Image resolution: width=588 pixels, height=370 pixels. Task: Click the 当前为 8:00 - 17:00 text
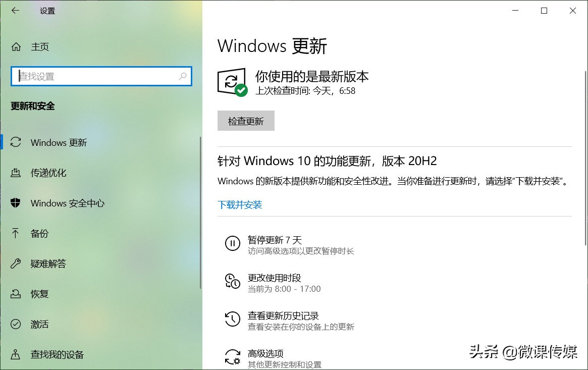284,289
